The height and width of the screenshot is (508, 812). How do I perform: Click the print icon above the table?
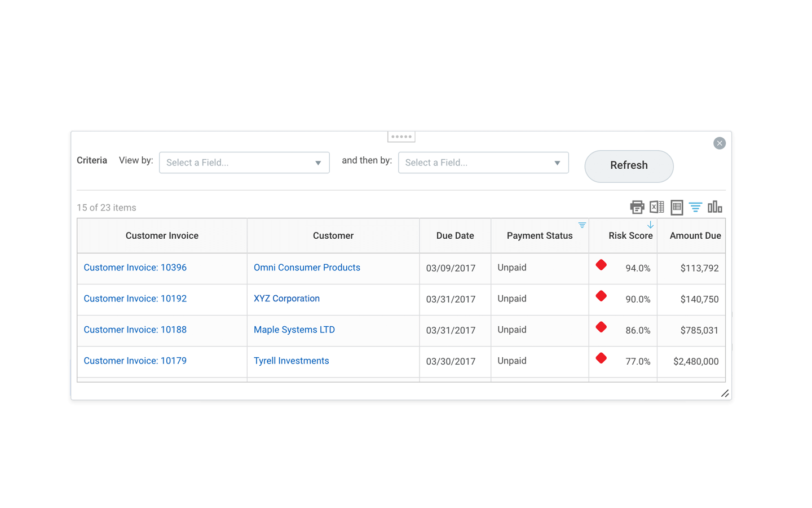pyautogui.click(x=637, y=207)
